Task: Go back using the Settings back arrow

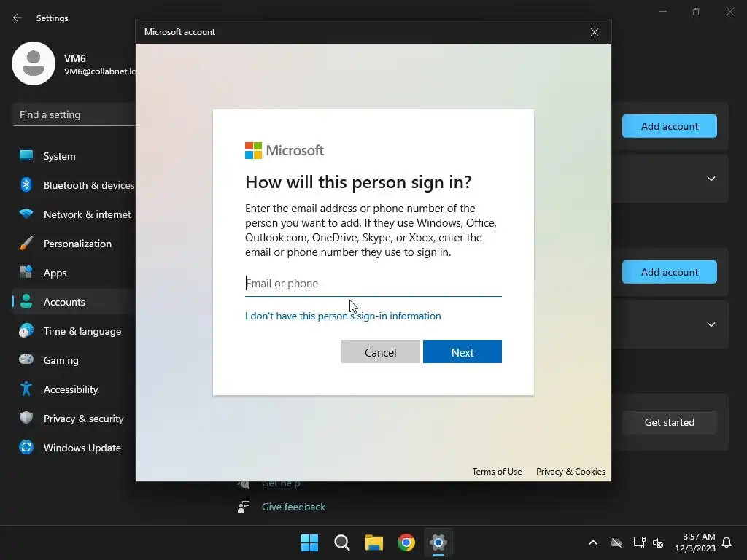Action: click(x=18, y=17)
